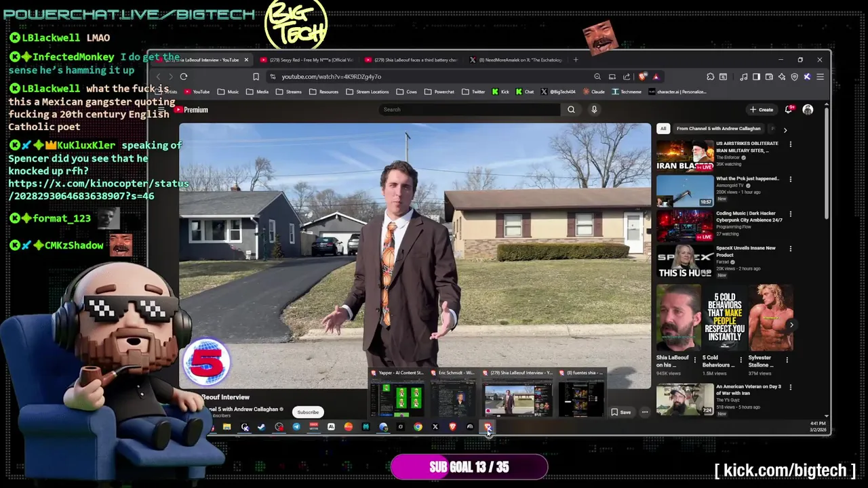Switch to the Shia LaBeouf third battery charge tab
868x488 pixels.
pyautogui.click(x=411, y=60)
